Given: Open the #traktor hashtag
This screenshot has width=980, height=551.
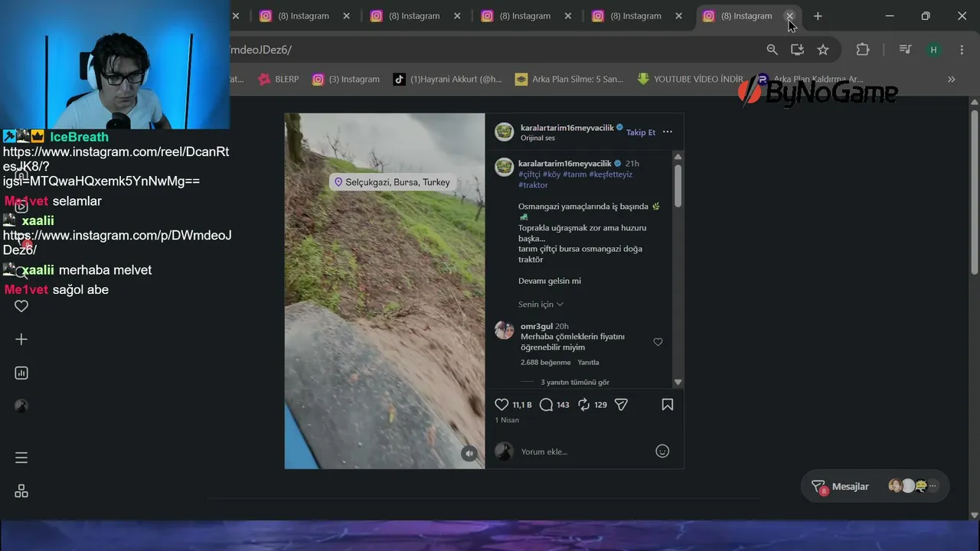Looking at the screenshot, I should click(533, 185).
